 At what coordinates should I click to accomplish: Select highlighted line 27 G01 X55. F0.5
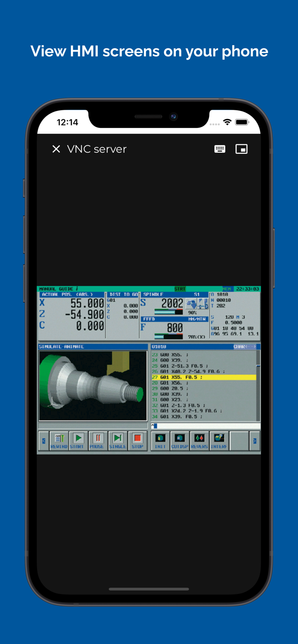pos(204,377)
